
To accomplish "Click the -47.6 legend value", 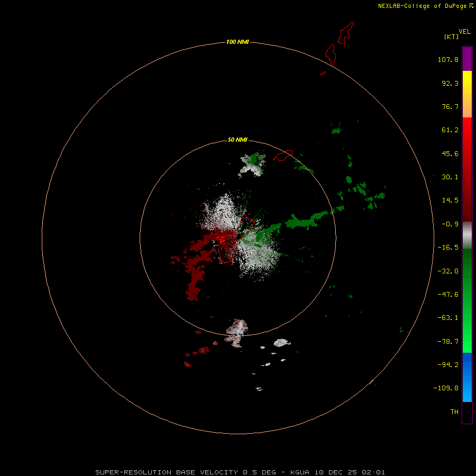I will pyautogui.click(x=448, y=295).
